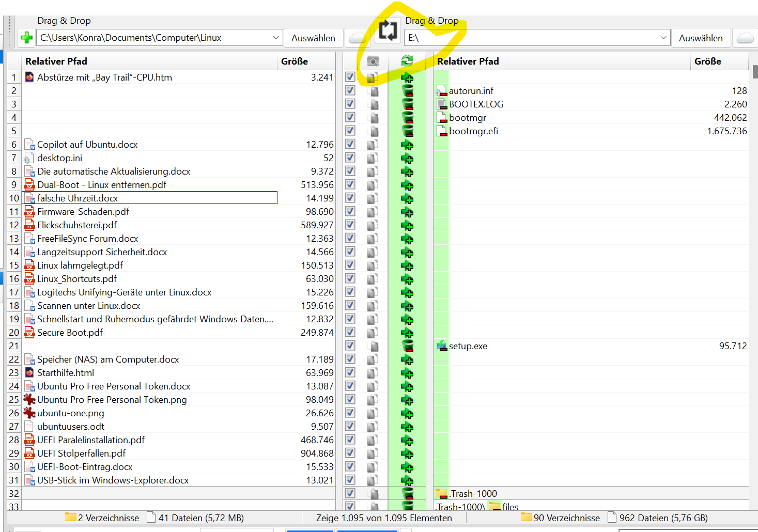Click row number 10 in the left list
758x532 pixels.
(14, 198)
